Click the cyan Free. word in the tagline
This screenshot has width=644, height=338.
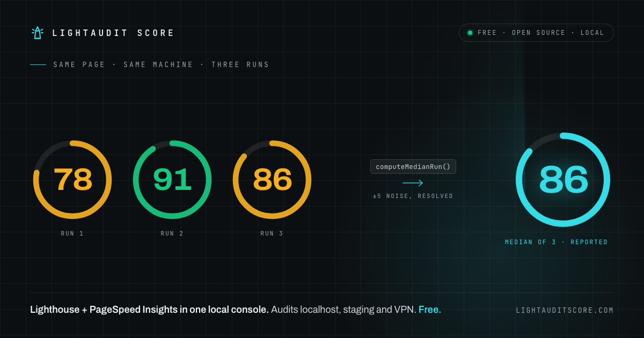[x=430, y=310]
